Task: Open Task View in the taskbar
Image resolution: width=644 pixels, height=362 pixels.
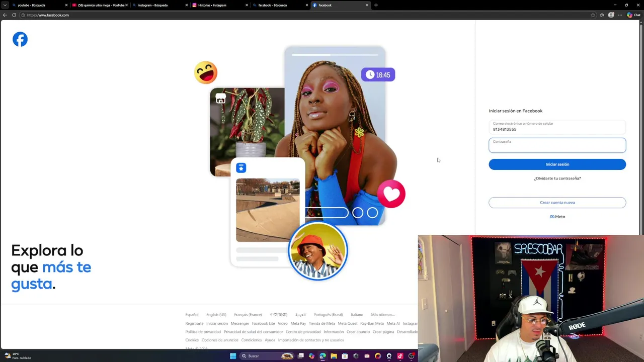Action: tap(301, 356)
